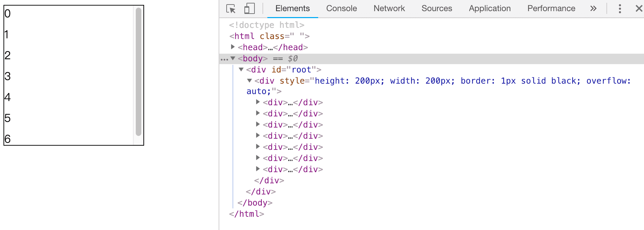Click the ellipsis beside the body node
The width and height of the screenshot is (644, 230).
224,59
